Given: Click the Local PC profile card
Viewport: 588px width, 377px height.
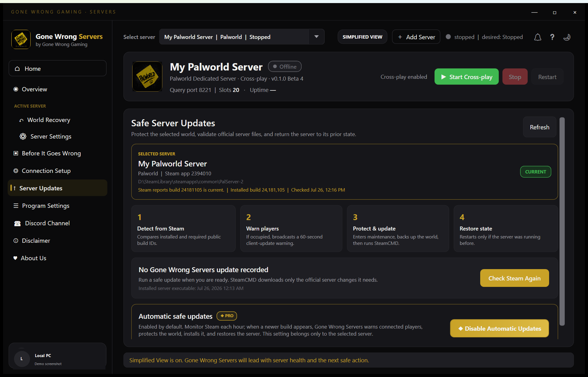Looking at the screenshot, I should pos(58,356).
